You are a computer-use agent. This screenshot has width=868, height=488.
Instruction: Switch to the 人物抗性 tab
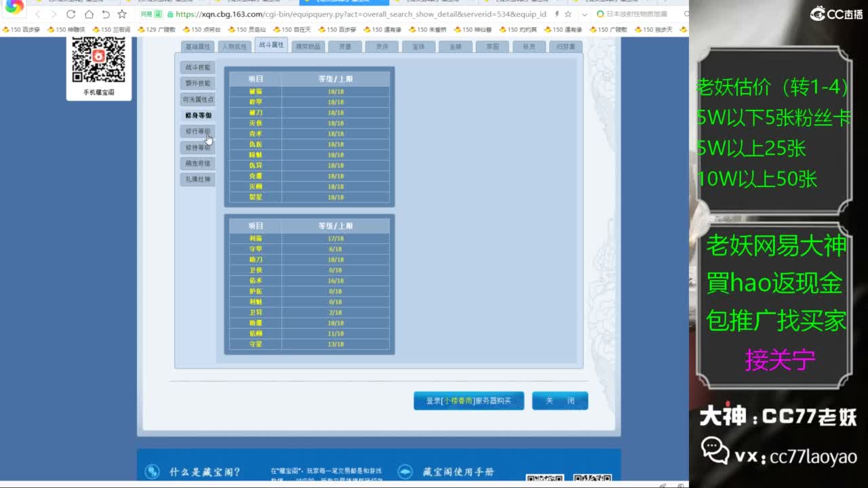[x=235, y=47]
